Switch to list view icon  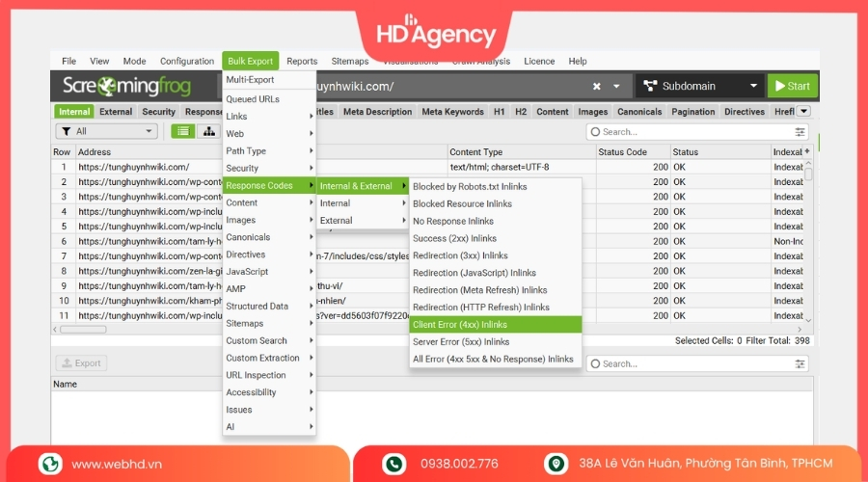coord(182,131)
